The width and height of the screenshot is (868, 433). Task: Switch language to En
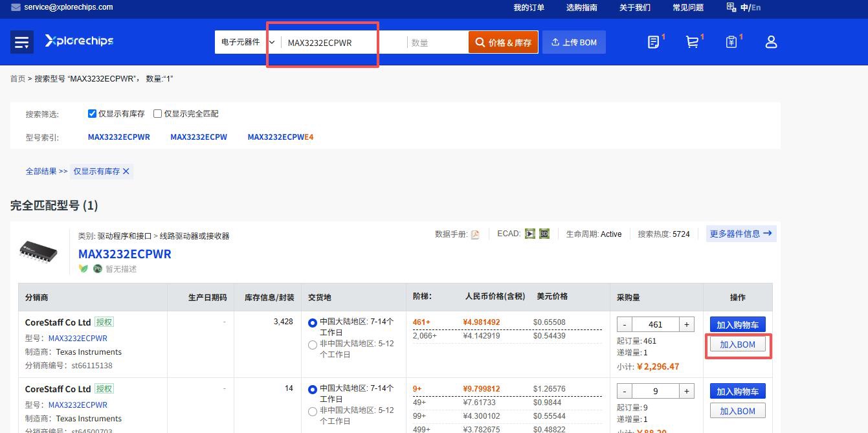(756, 8)
